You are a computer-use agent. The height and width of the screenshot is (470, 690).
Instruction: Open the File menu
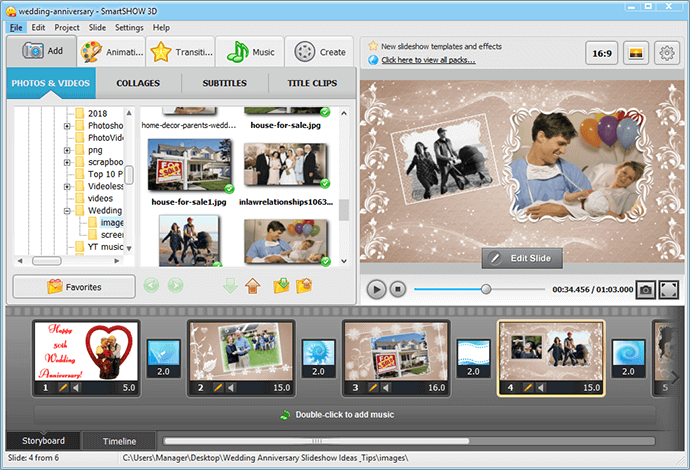(x=16, y=28)
